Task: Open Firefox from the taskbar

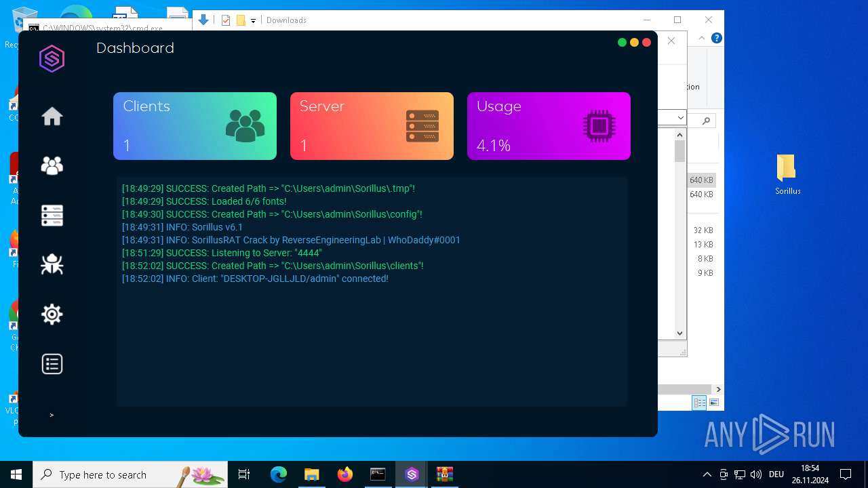Action: [x=345, y=474]
